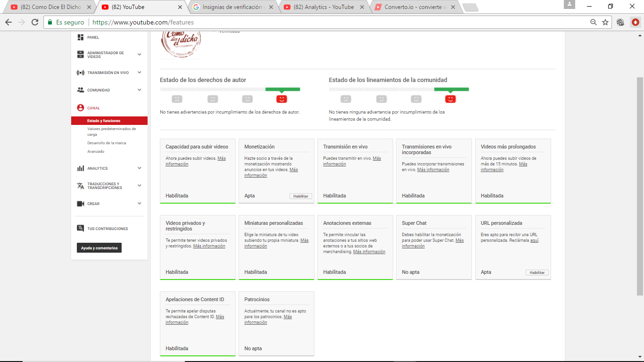The width and height of the screenshot is (644, 362).
Task: Open the zoom magnifier icon in address bar
Action: tap(594, 22)
